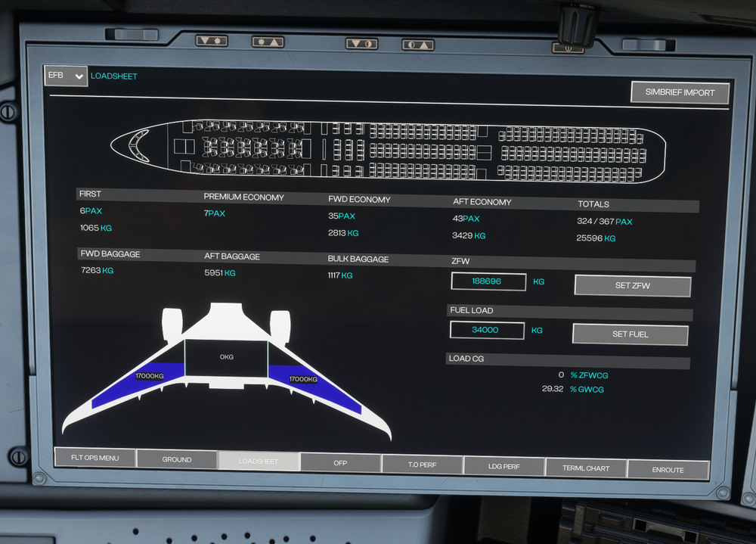Open the EFB dropdown selector

[x=66, y=76]
